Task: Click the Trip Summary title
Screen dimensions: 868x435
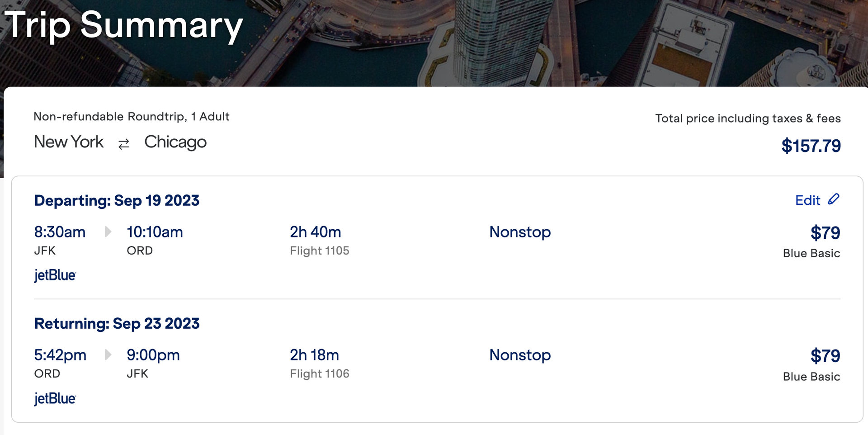Action: (x=123, y=25)
